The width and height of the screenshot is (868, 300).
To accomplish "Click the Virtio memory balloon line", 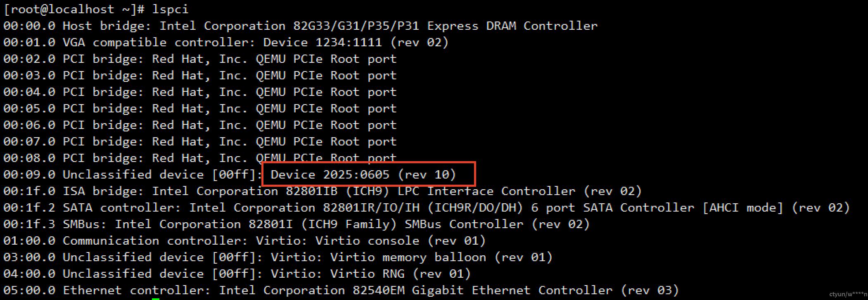I will coord(278,257).
